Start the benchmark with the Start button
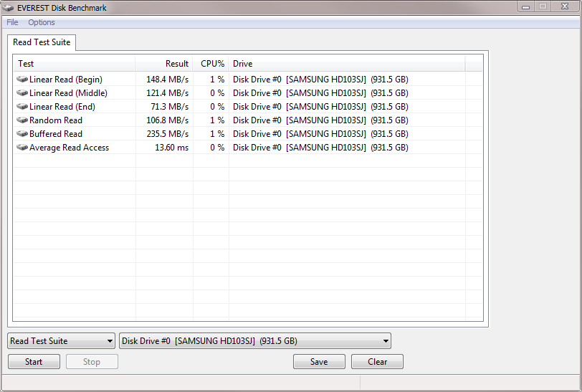This screenshot has width=582, height=392. tap(34, 362)
